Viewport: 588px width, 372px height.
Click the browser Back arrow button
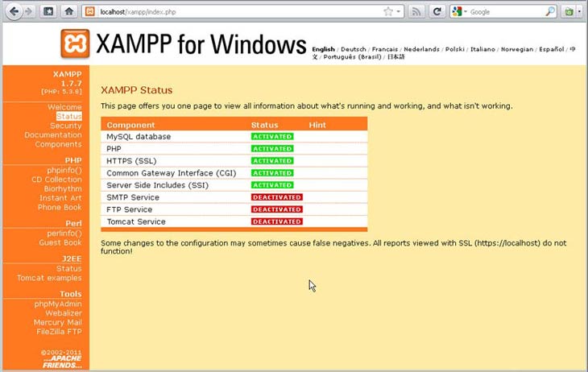click(x=14, y=11)
